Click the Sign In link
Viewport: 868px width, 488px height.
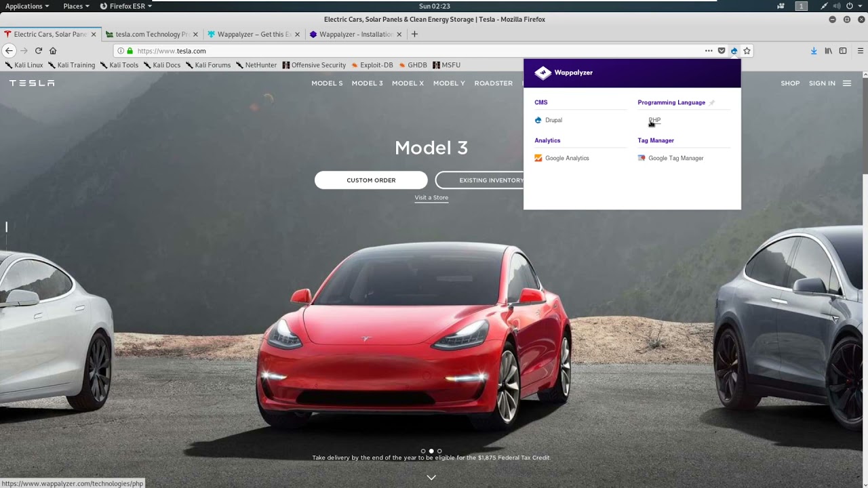point(822,83)
